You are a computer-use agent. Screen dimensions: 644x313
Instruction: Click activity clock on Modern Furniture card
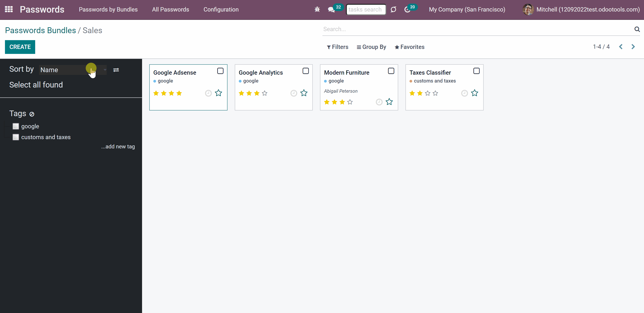379,102
